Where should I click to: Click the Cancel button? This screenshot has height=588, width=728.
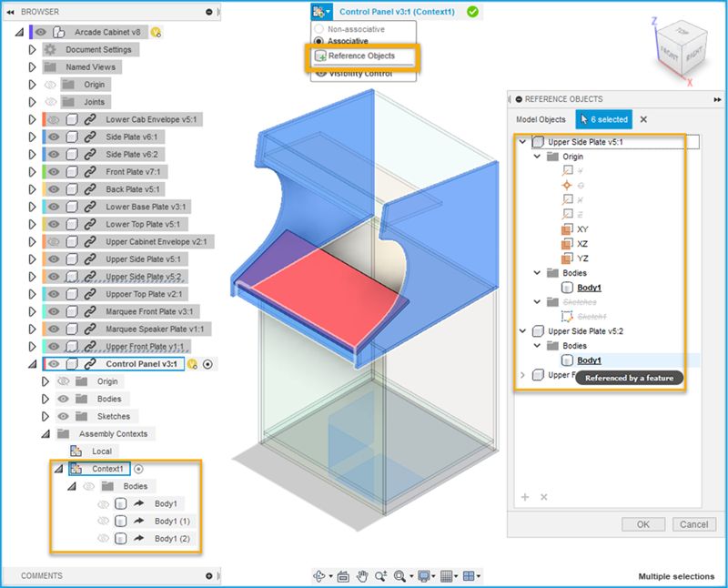694,524
